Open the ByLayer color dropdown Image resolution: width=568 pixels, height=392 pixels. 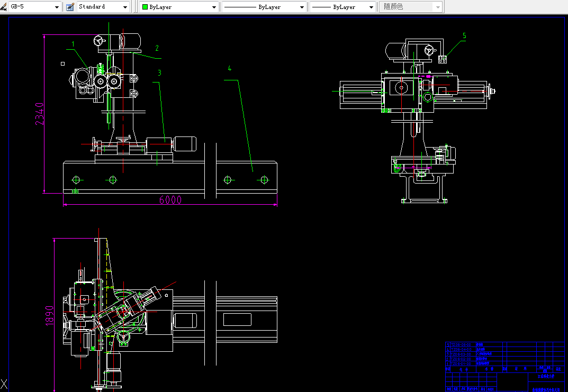click(179, 7)
